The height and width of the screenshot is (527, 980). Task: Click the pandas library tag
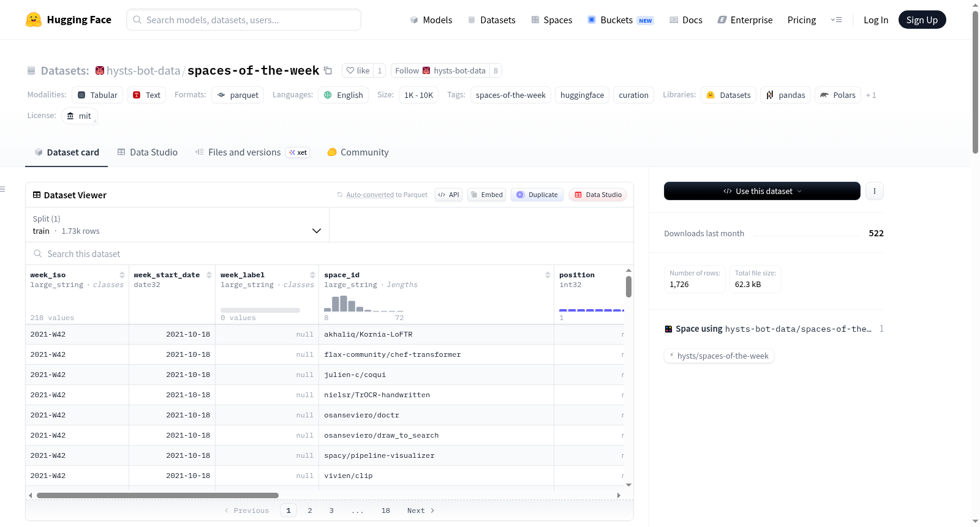coord(785,95)
